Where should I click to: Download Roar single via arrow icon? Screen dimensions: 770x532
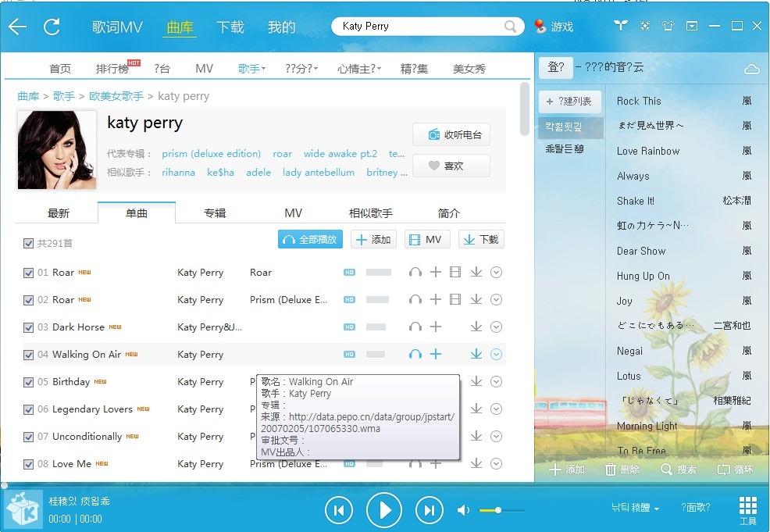click(x=476, y=272)
